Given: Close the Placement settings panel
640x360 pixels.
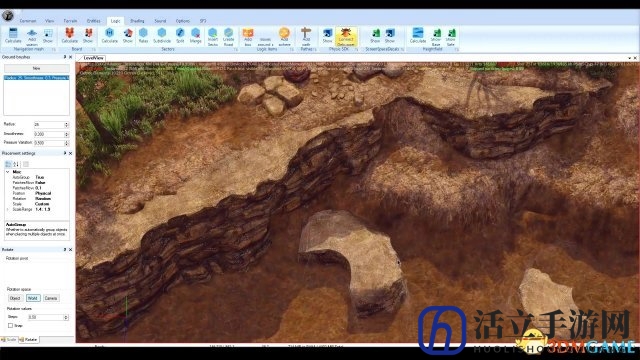Looking at the screenshot, I should 71,153.
